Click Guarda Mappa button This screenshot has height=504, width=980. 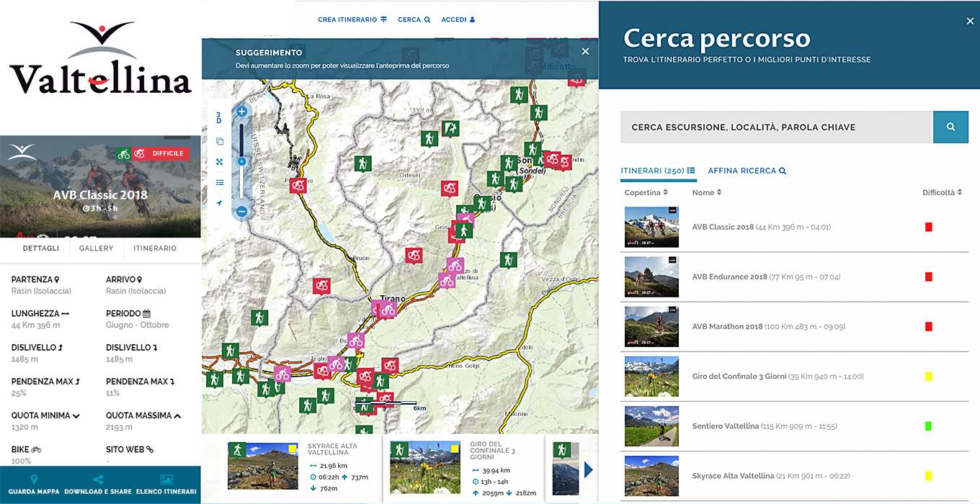click(x=34, y=485)
